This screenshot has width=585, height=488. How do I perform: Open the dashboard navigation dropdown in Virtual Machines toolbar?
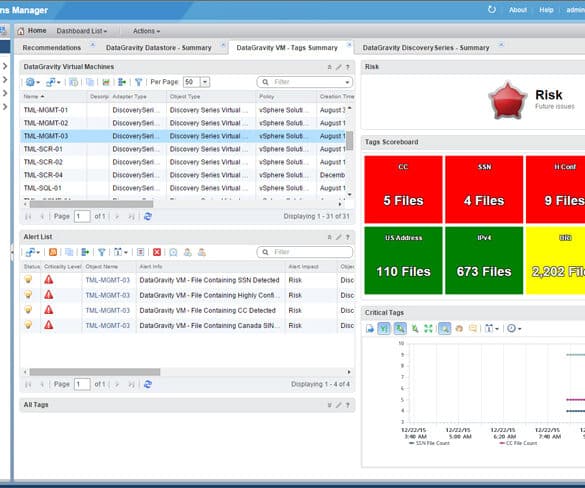point(53,82)
